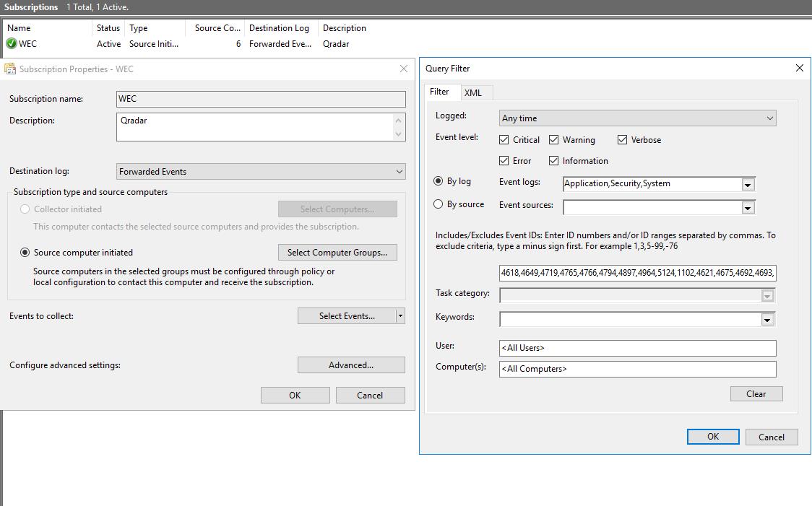812x506 pixels.
Task: Click the Subscription Properties title bar icon
Action: point(10,68)
